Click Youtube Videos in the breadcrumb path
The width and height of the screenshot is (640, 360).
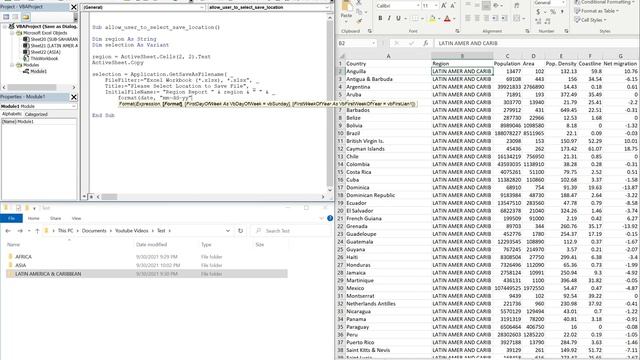(131, 231)
